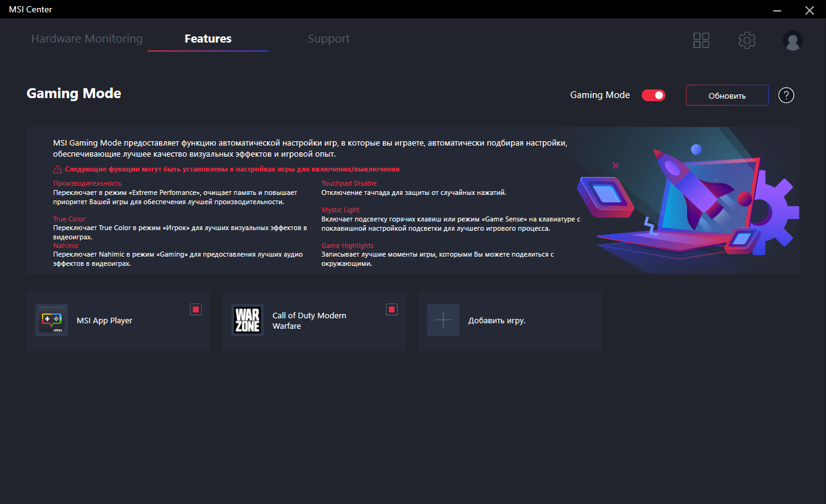Click the red warning text about game settings

coord(232,169)
